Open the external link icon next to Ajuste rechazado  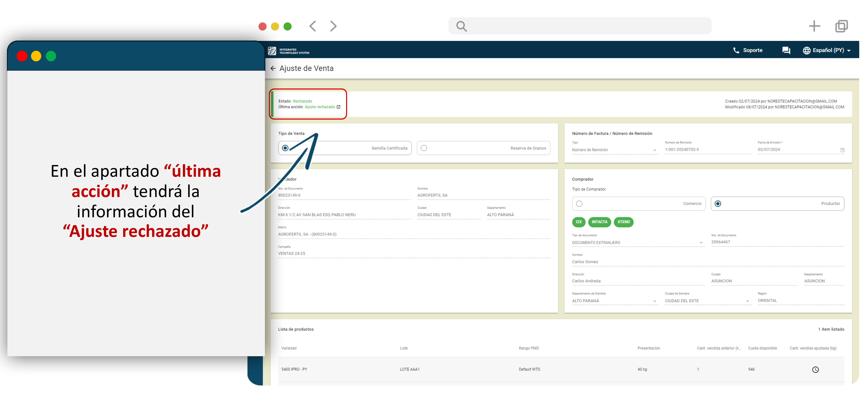(x=339, y=107)
